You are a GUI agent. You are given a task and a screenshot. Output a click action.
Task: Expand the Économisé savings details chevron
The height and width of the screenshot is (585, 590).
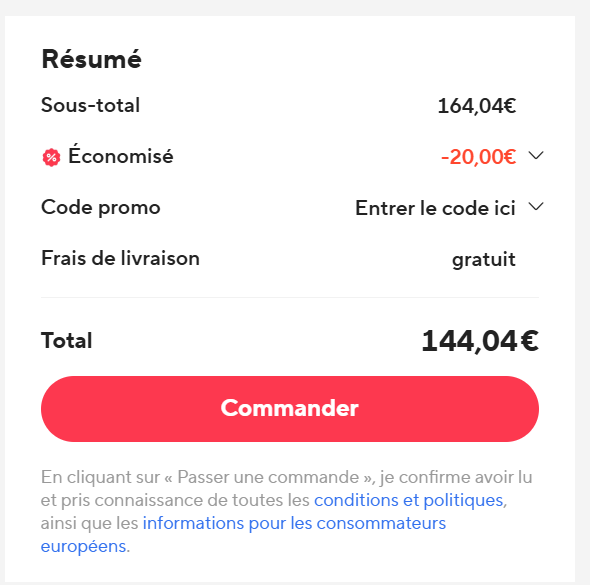click(535, 155)
